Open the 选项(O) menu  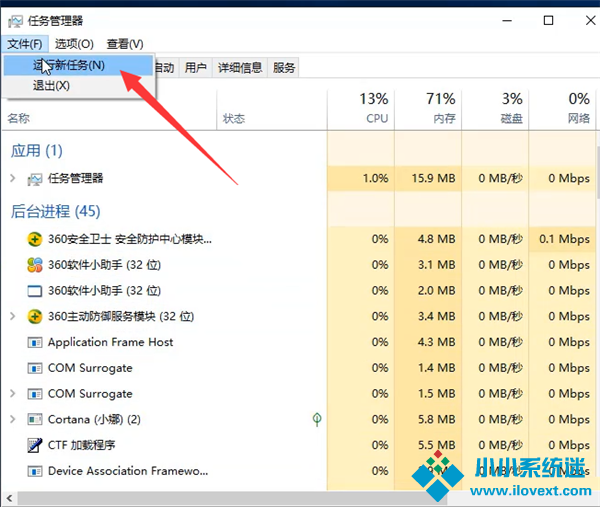pyautogui.click(x=74, y=44)
